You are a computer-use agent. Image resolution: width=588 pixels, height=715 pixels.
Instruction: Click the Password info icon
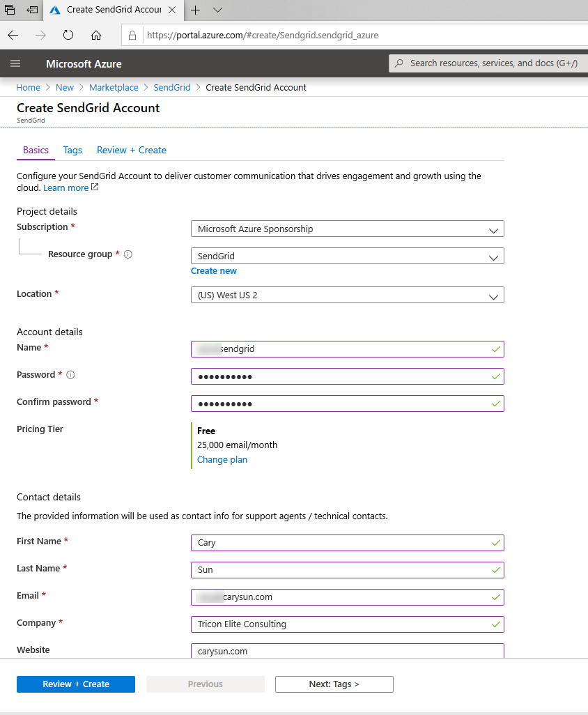click(x=70, y=375)
